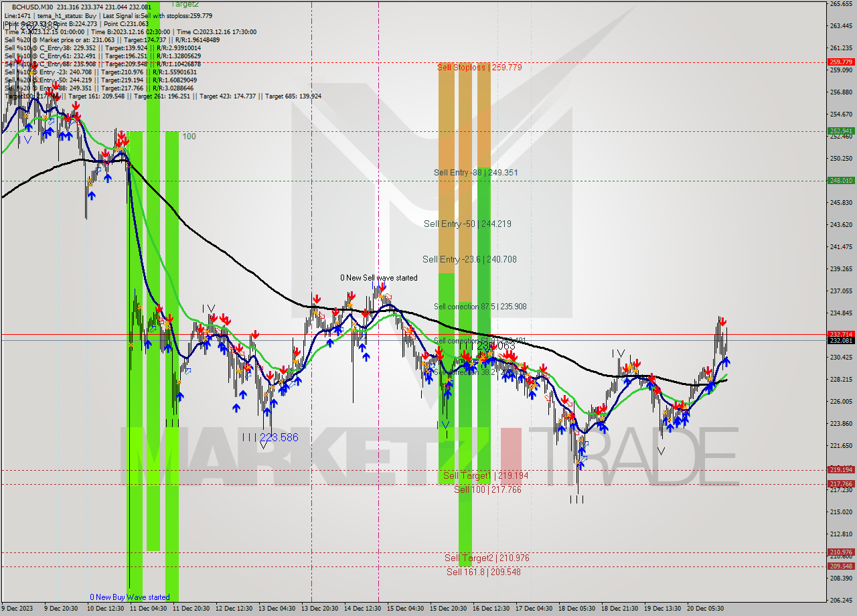
Task: Click the 217.766 price axis tag
Action: [x=841, y=483]
